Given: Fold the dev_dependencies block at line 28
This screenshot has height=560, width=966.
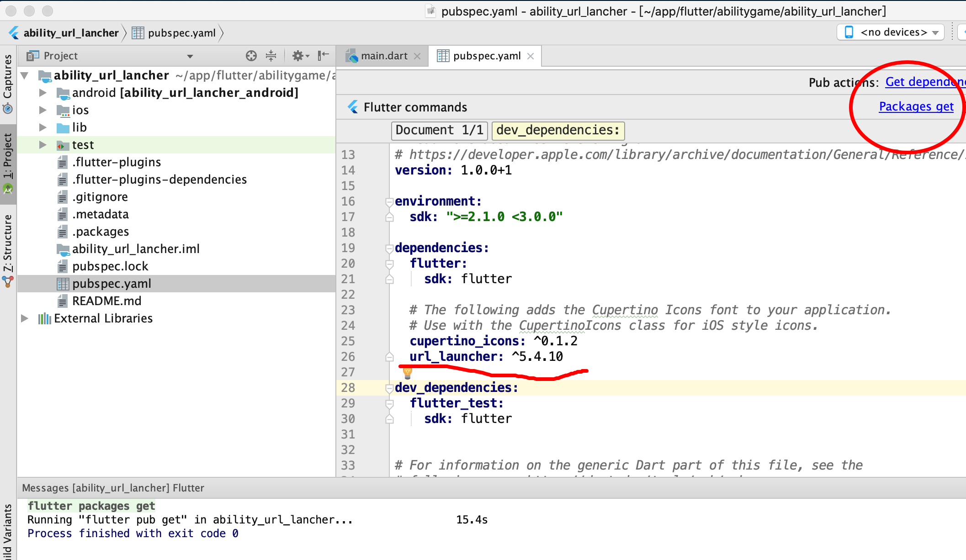Looking at the screenshot, I should click(x=389, y=388).
